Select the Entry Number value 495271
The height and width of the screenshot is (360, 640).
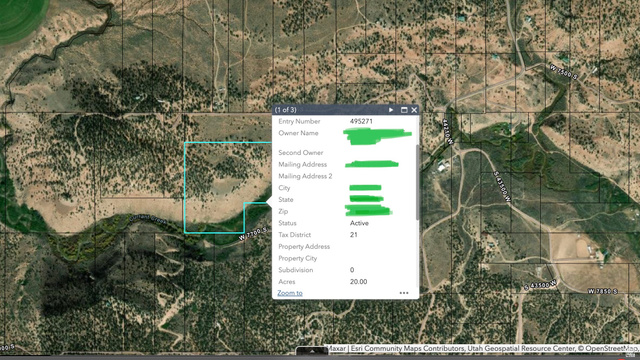(x=361, y=121)
